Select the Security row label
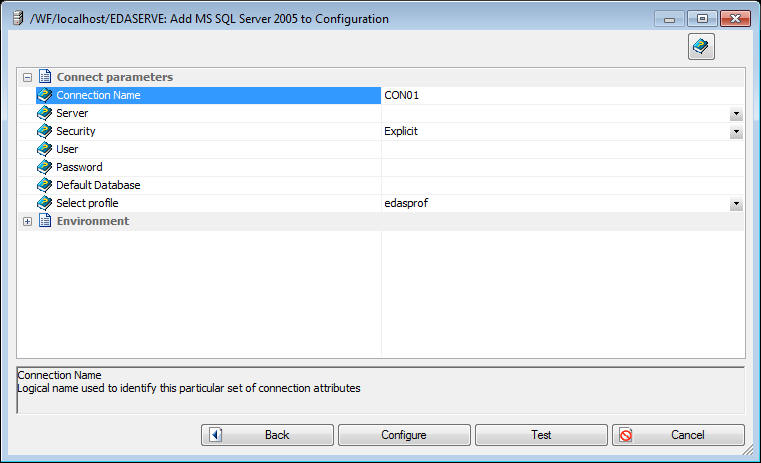This screenshot has height=463, width=761. pos(76,131)
